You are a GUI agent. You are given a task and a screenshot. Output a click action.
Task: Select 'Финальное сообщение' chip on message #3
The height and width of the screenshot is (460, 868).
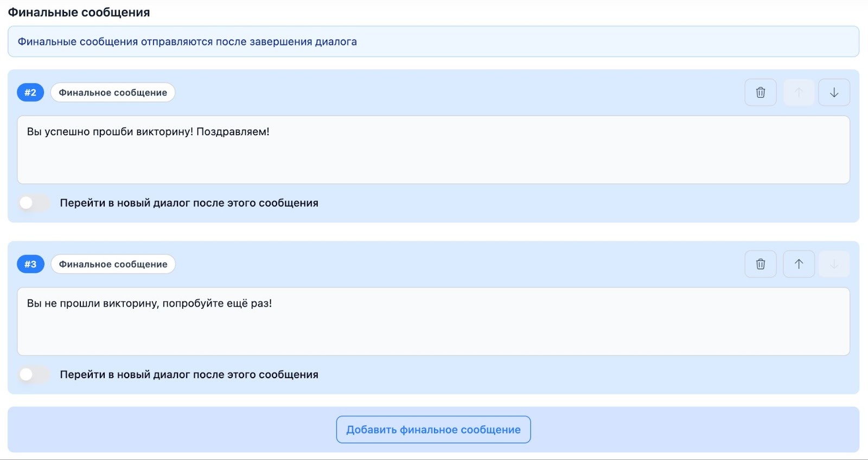[x=113, y=264]
